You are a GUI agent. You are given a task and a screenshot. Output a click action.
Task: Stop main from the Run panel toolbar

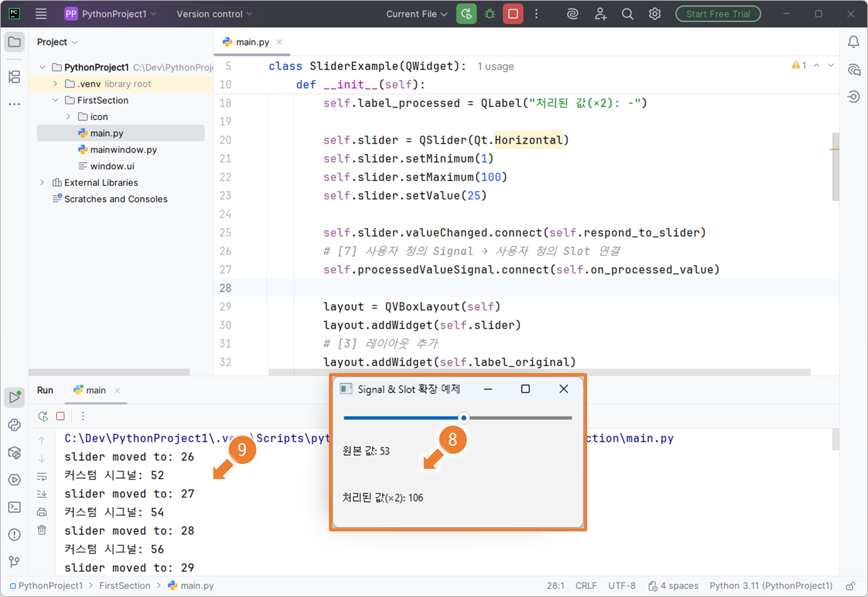60,416
